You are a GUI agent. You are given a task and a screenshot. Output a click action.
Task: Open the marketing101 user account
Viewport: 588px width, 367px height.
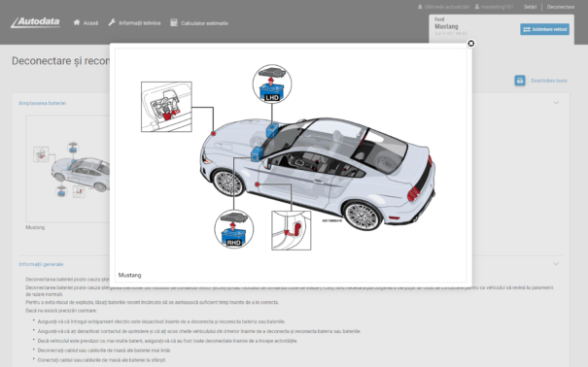(494, 7)
